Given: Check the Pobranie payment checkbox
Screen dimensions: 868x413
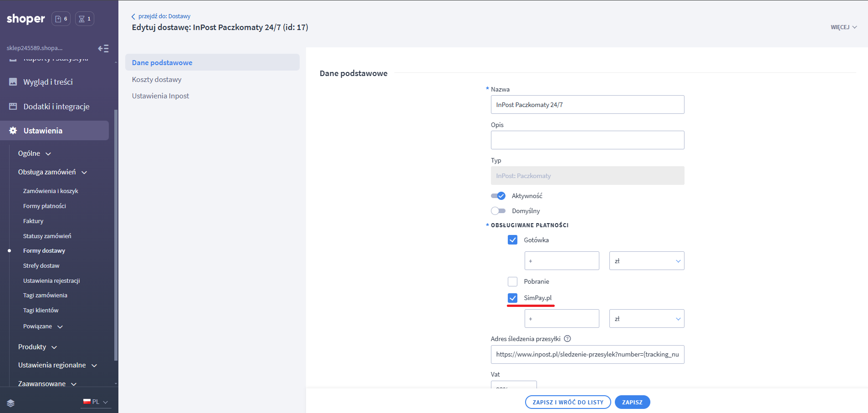Looking at the screenshot, I should point(512,281).
